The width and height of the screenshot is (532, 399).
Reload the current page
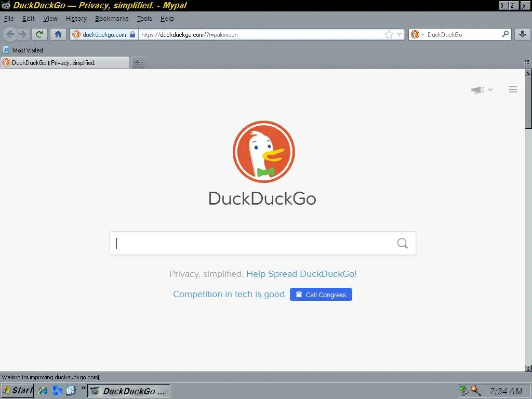point(39,34)
